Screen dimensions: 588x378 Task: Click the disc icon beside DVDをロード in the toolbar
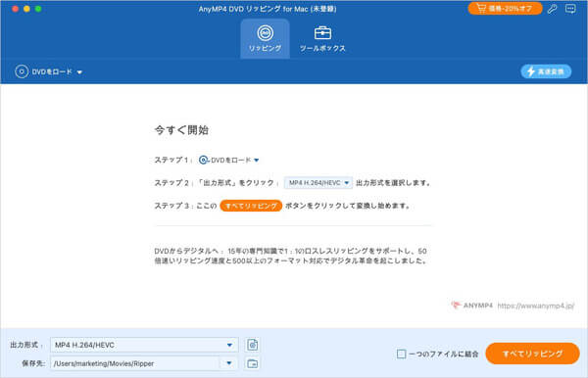[x=22, y=71]
